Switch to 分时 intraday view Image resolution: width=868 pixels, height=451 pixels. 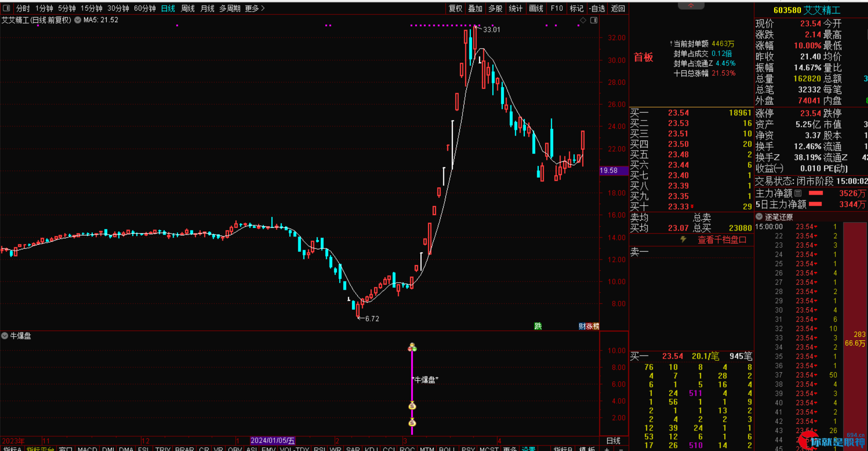click(x=23, y=8)
